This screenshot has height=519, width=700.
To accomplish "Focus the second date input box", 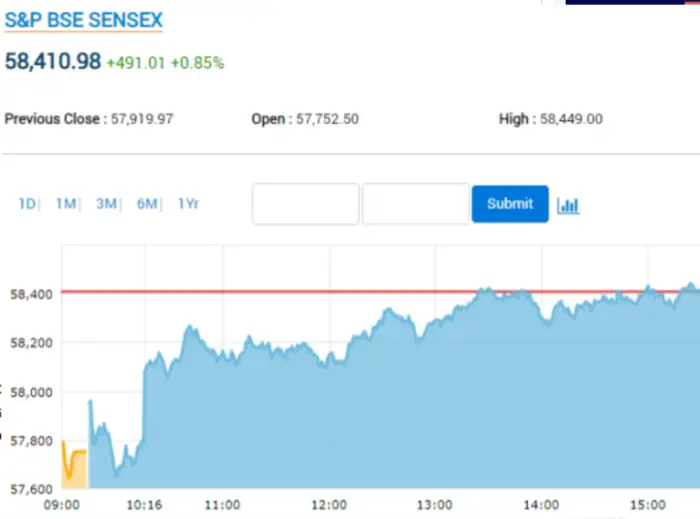I will click(x=415, y=204).
